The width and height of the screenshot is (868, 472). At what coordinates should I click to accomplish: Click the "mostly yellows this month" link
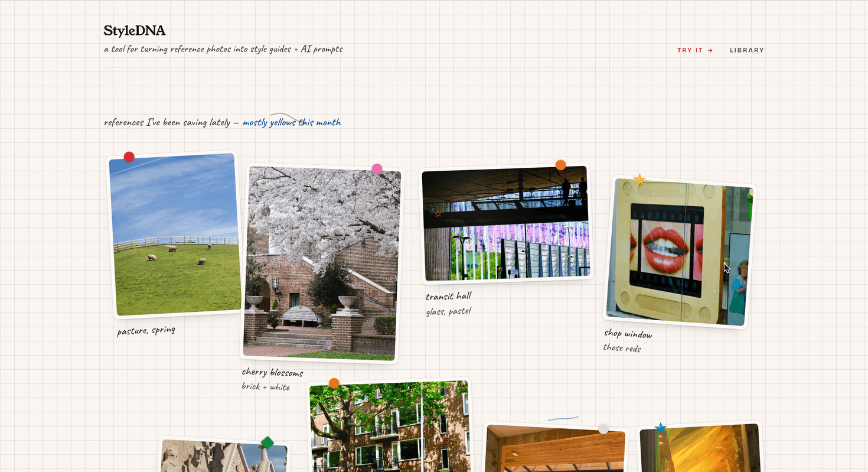292,123
